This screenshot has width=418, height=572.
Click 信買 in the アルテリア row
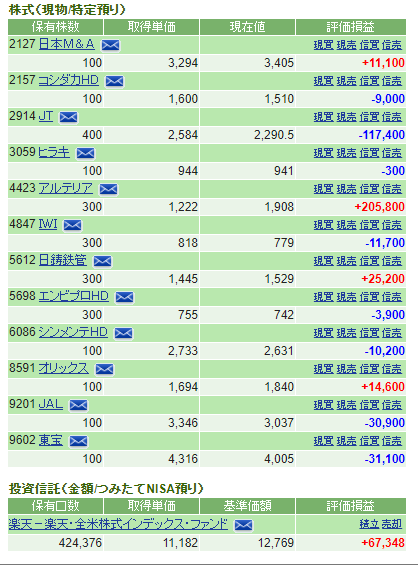[x=369, y=189]
